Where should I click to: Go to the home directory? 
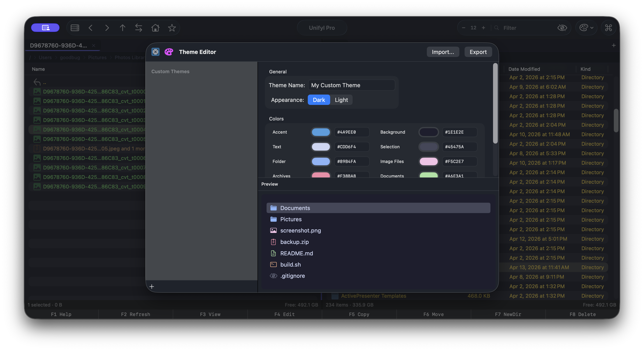(x=155, y=28)
